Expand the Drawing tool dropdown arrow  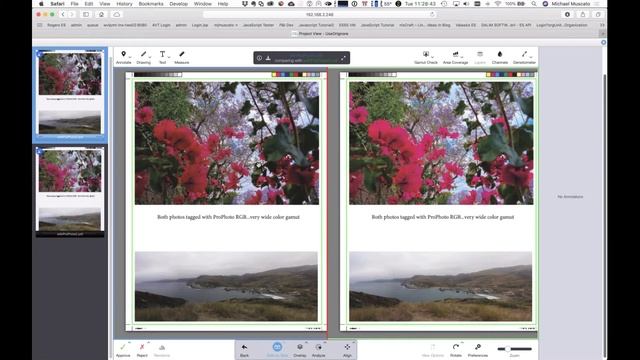click(150, 57)
